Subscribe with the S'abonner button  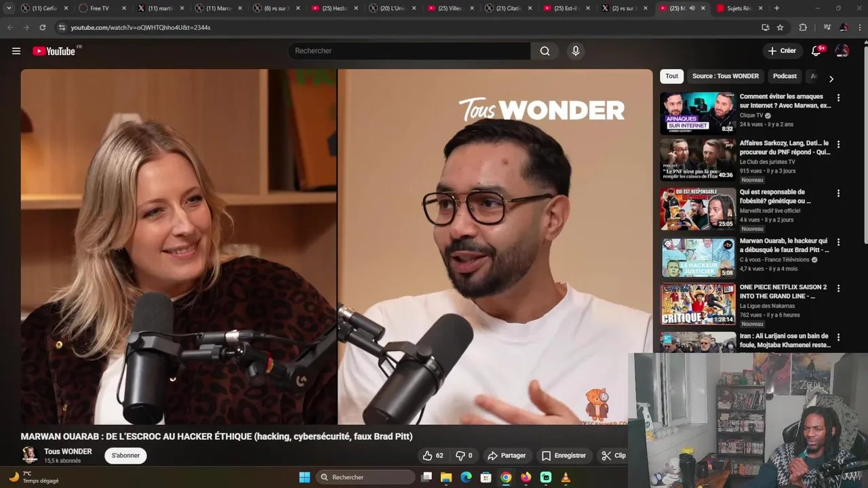point(125,455)
